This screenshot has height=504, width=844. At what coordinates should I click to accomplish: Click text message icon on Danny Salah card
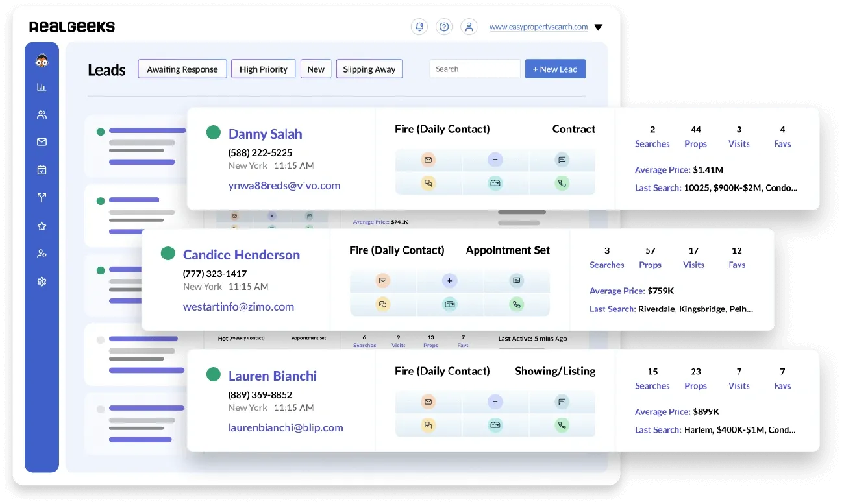click(x=562, y=160)
